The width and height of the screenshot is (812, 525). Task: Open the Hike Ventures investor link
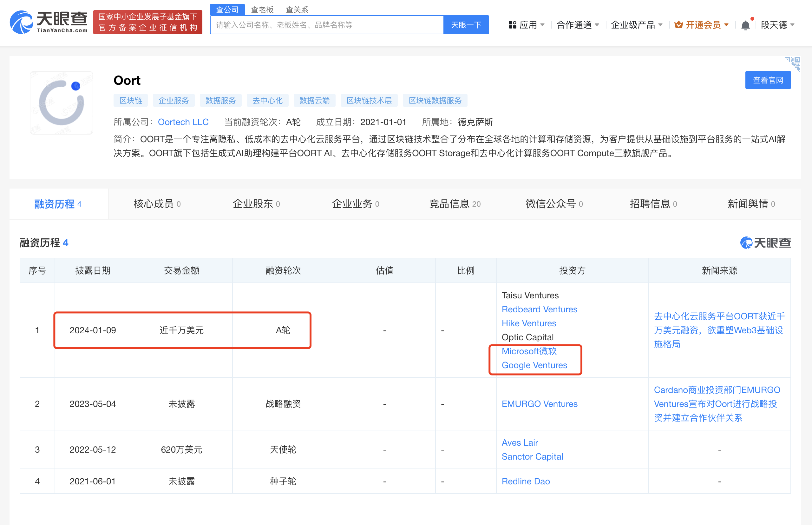(x=529, y=323)
